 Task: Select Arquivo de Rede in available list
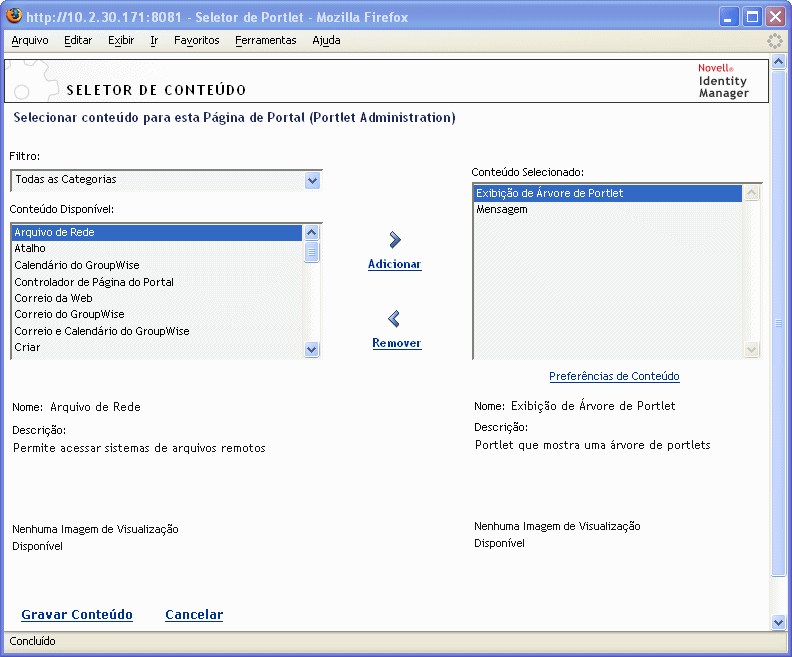(157, 232)
